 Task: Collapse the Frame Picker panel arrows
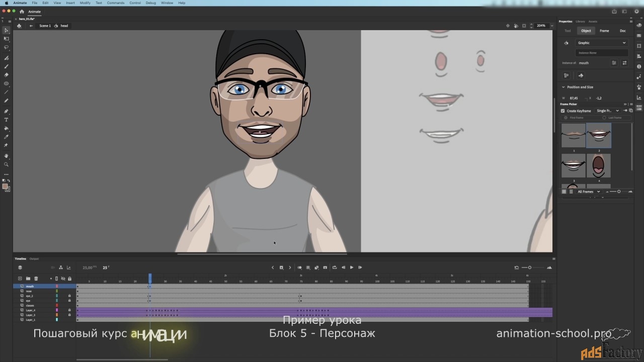click(625, 104)
